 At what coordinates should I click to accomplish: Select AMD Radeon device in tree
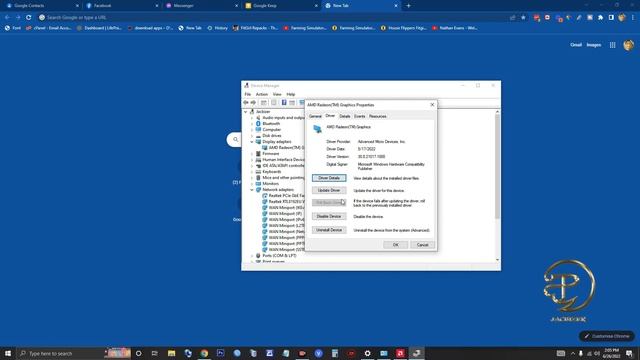(x=284, y=148)
